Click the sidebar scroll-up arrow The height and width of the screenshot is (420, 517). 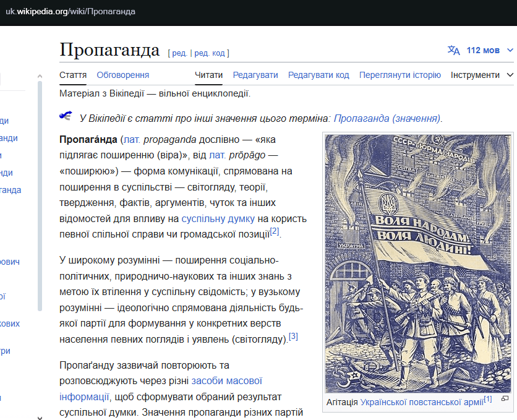[40, 76]
